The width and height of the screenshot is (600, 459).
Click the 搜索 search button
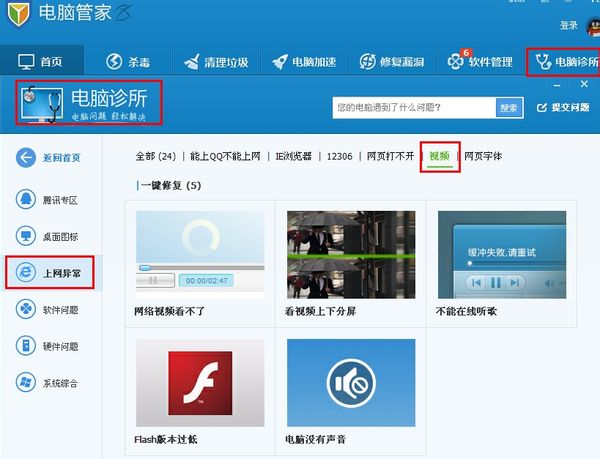(x=509, y=108)
